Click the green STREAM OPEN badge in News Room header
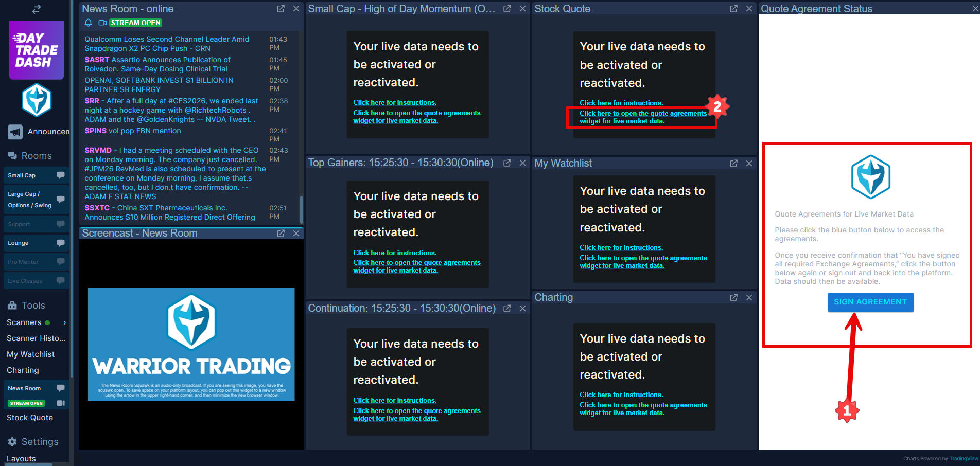Screen dimensions: 980x466 [135, 23]
